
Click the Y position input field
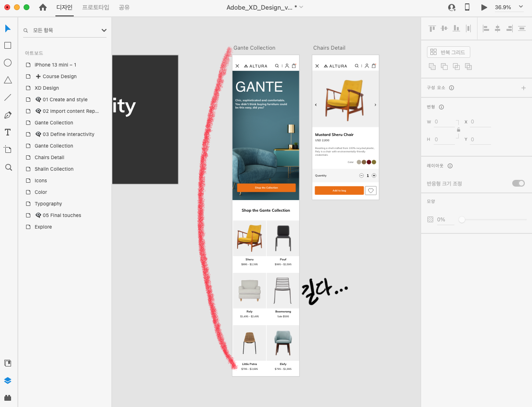[480, 139]
